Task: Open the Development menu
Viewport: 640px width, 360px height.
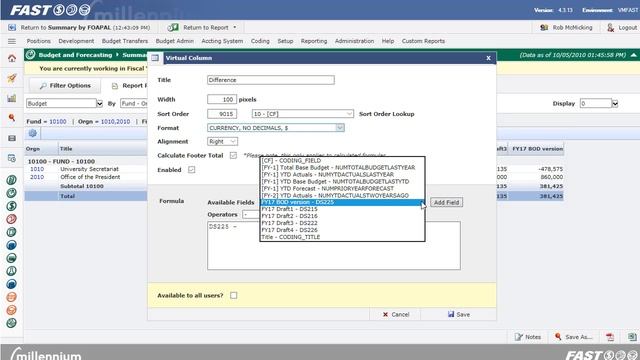Action: pyautogui.click(x=76, y=41)
